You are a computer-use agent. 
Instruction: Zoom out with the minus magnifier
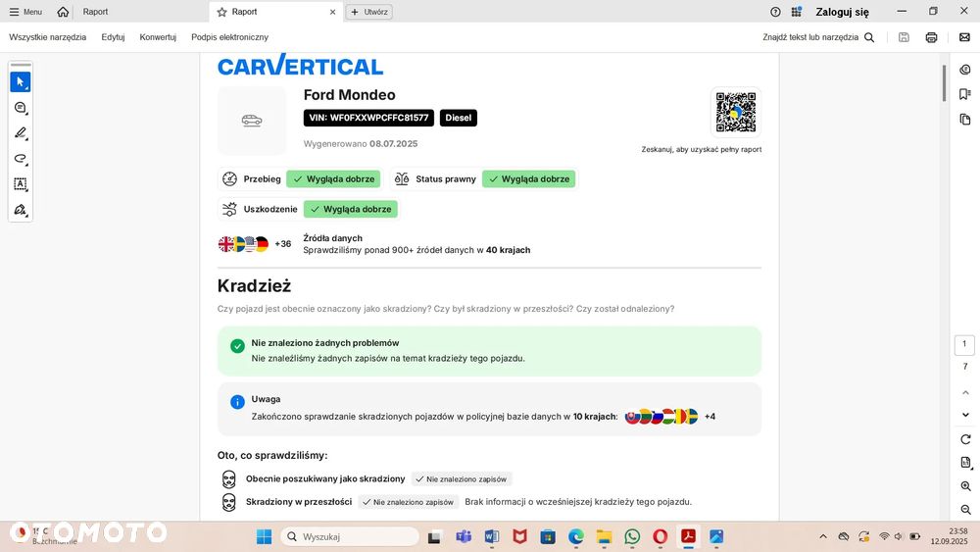tap(965, 510)
